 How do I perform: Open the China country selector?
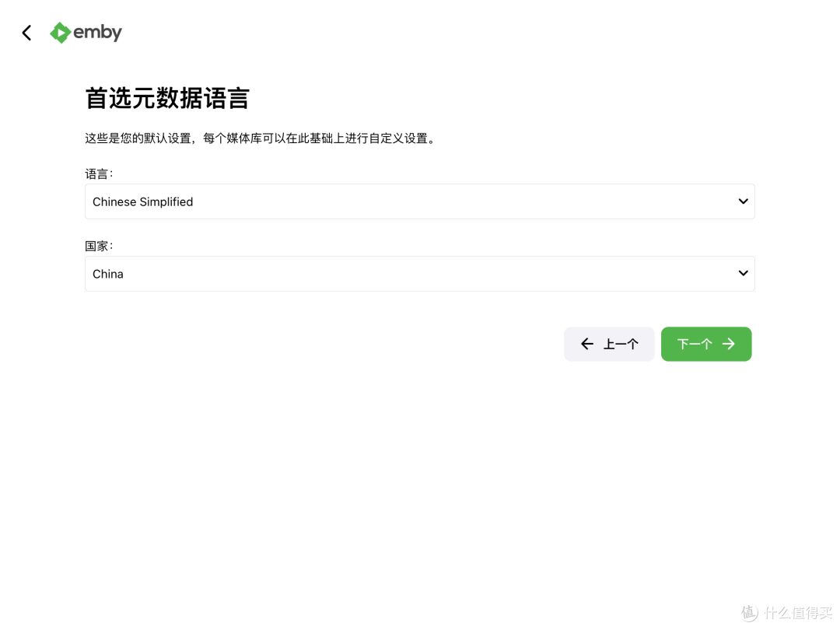[x=420, y=273]
